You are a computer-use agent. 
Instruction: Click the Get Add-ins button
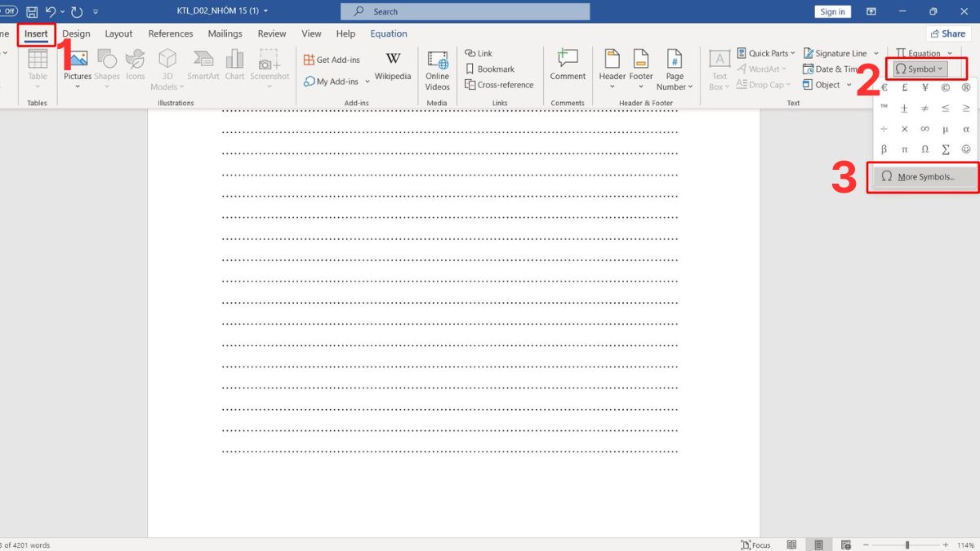tap(332, 60)
